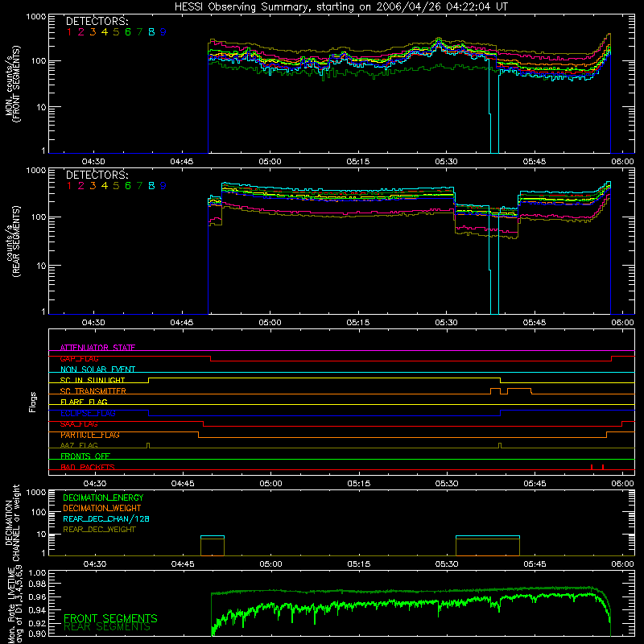Click the 'BAD_PACKETS' flag label
644x644 pixels.
pos(88,467)
